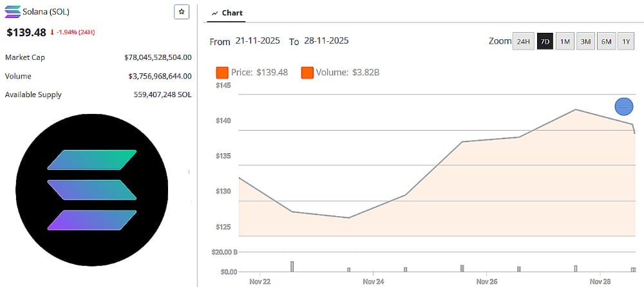Click the small Solana logo icon

point(12,12)
